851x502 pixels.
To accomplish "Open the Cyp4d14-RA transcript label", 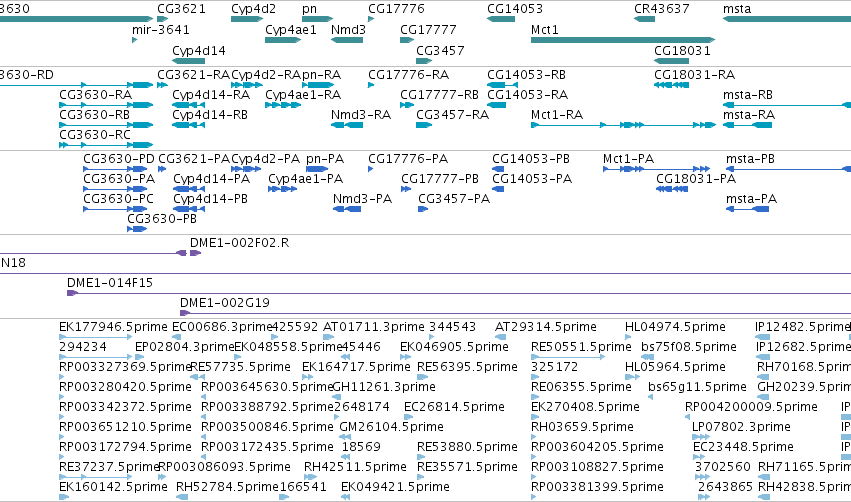I will click(211, 94).
